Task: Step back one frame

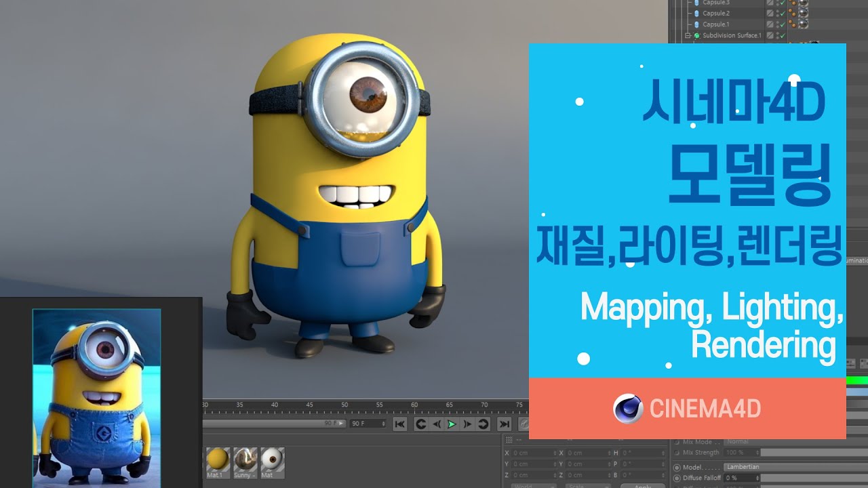Action: point(436,424)
